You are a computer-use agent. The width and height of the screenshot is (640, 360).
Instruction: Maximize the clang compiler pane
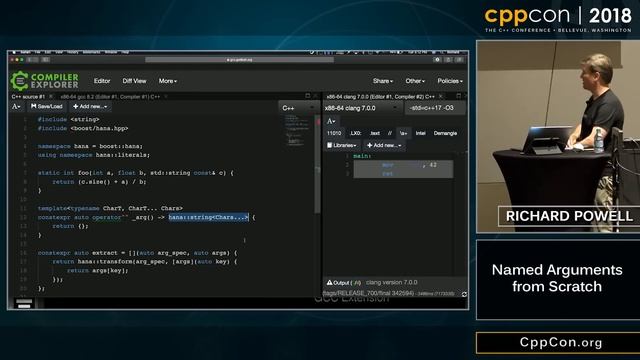tap(458, 96)
